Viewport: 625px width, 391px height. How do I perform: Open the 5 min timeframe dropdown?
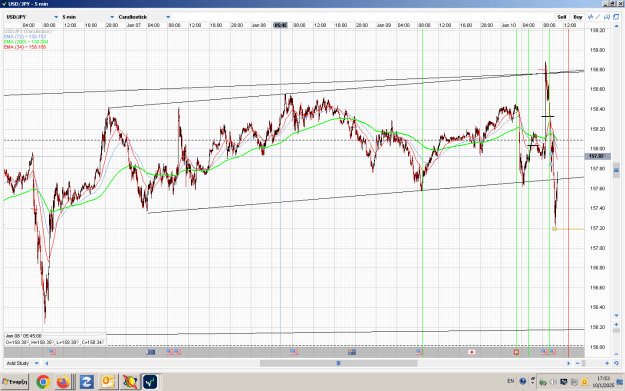pos(88,17)
